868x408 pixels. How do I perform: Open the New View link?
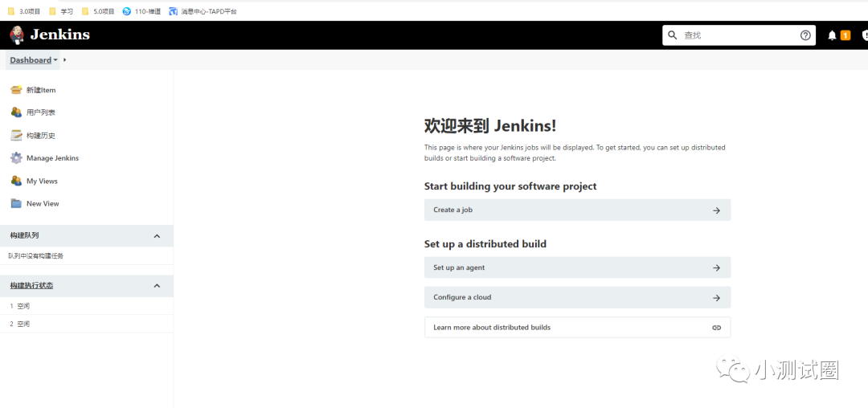43,203
